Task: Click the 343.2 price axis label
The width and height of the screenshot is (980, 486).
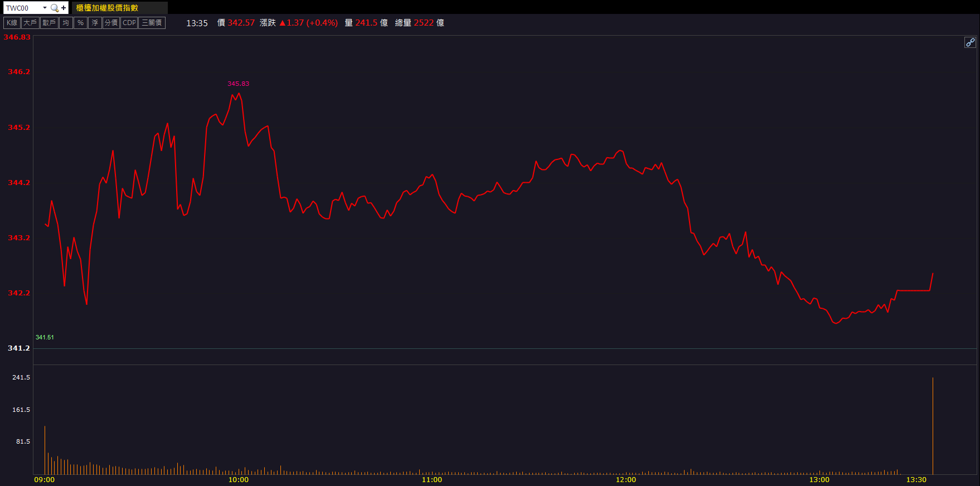Action: pos(19,238)
